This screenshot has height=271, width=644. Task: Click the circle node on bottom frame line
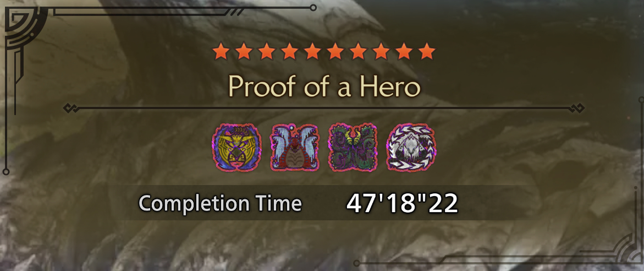click(x=356, y=263)
